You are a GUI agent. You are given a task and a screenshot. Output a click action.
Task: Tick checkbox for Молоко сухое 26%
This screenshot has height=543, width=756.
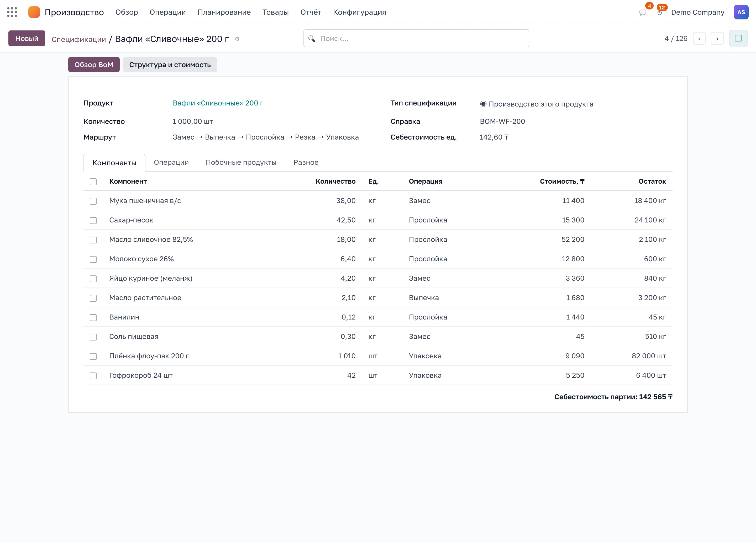93,259
